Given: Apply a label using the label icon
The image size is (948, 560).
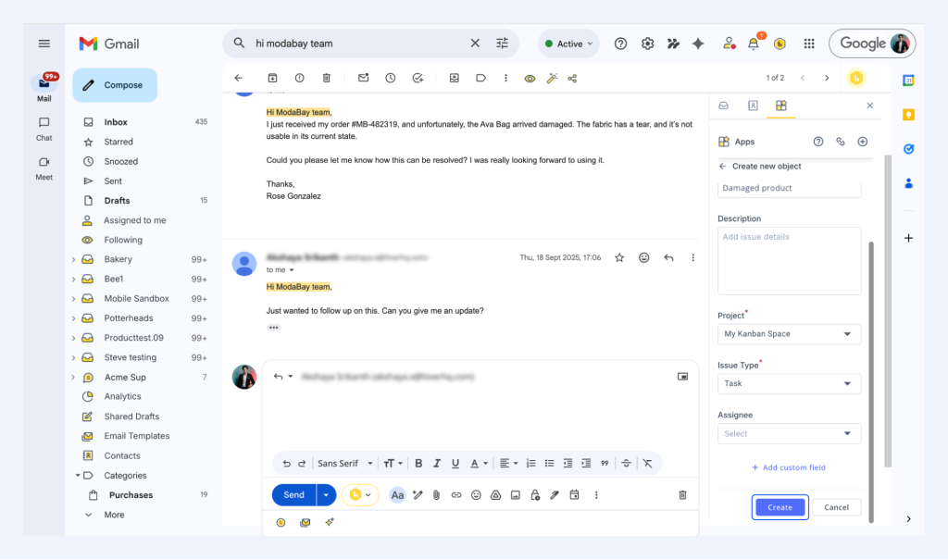Looking at the screenshot, I should click(481, 78).
